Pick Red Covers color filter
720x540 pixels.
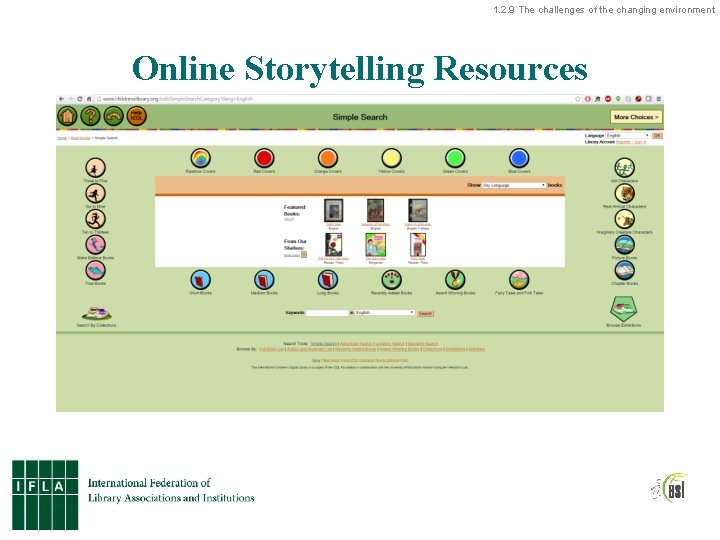[x=264, y=158]
